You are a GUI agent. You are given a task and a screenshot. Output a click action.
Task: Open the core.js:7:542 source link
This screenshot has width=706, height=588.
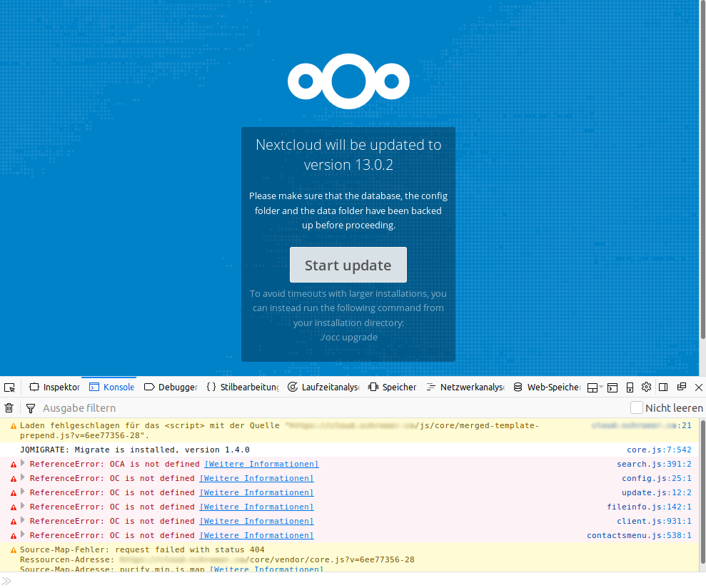[x=658, y=450]
